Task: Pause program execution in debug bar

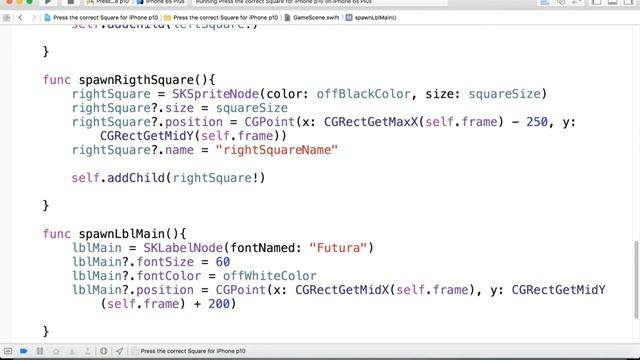Action: (x=40, y=351)
